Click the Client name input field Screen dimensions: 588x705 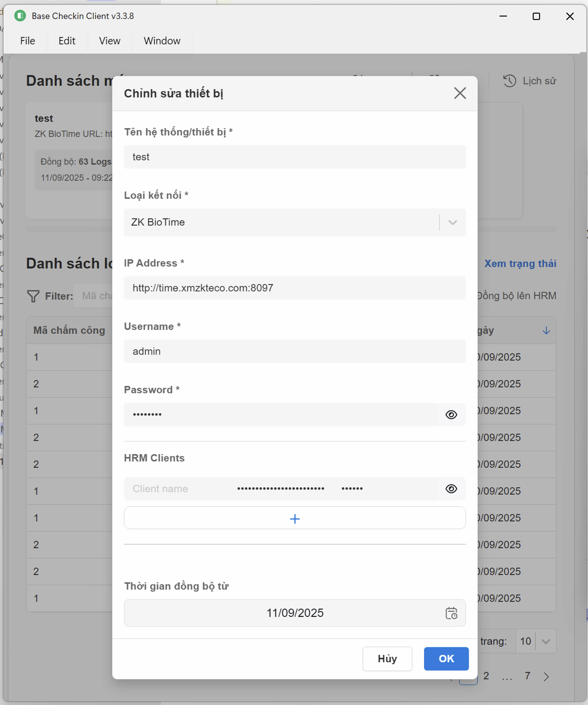pos(177,489)
